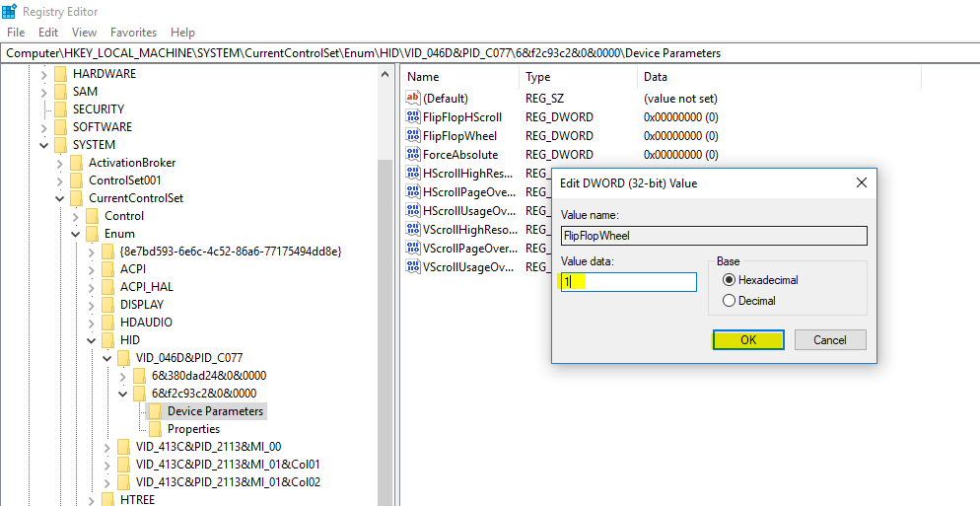Click the Value data input field
Image resolution: width=980 pixels, height=506 pixels.
tap(628, 282)
